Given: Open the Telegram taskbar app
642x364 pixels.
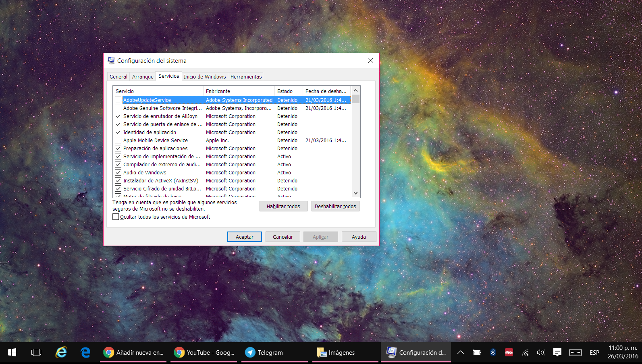Looking at the screenshot, I should (275, 352).
